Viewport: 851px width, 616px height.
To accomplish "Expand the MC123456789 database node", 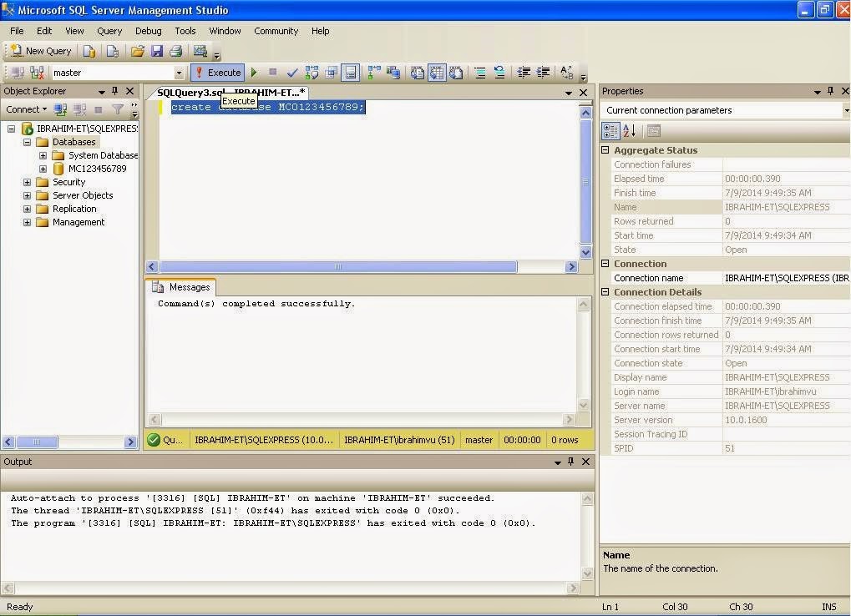I will [x=43, y=169].
